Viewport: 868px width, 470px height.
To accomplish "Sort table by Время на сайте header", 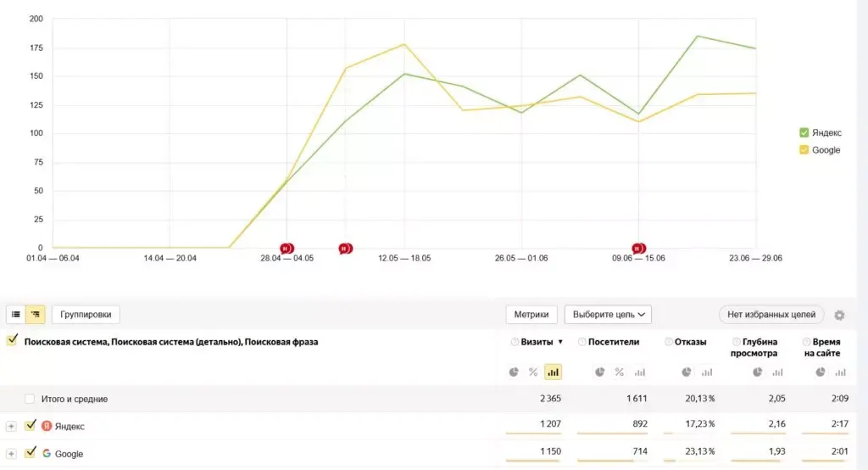I will pyautogui.click(x=822, y=348).
